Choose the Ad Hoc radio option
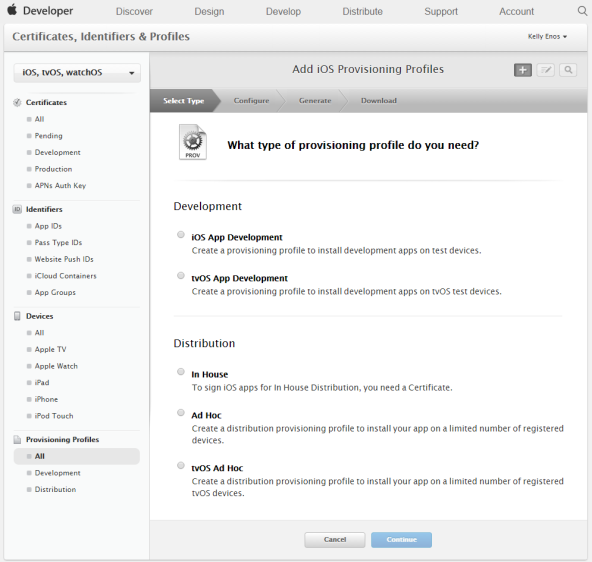This screenshot has width=592, height=562. click(x=181, y=413)
